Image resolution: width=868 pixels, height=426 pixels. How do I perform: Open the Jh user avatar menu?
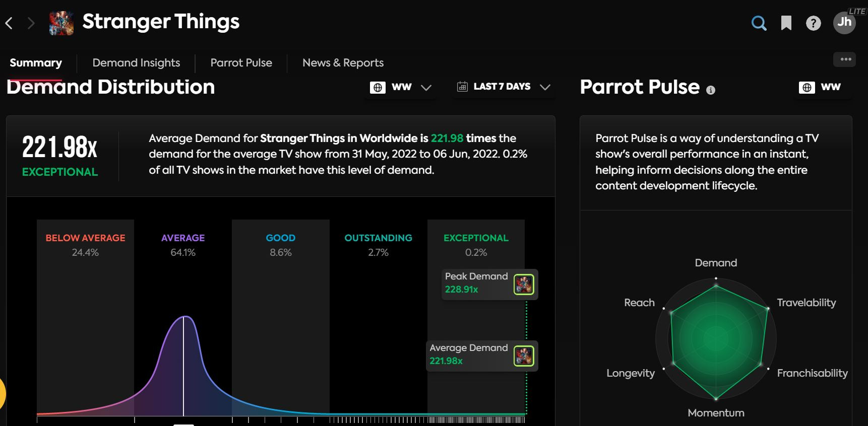click(844, 23)
